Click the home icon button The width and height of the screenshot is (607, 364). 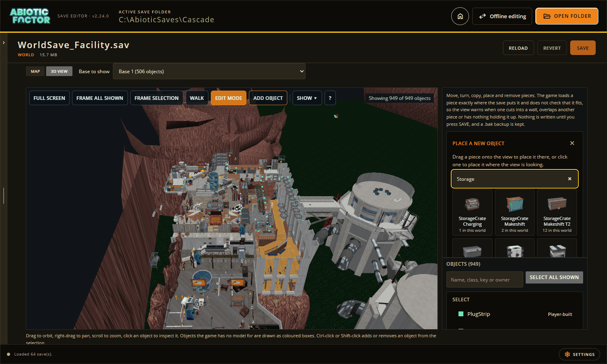point(460,16)
